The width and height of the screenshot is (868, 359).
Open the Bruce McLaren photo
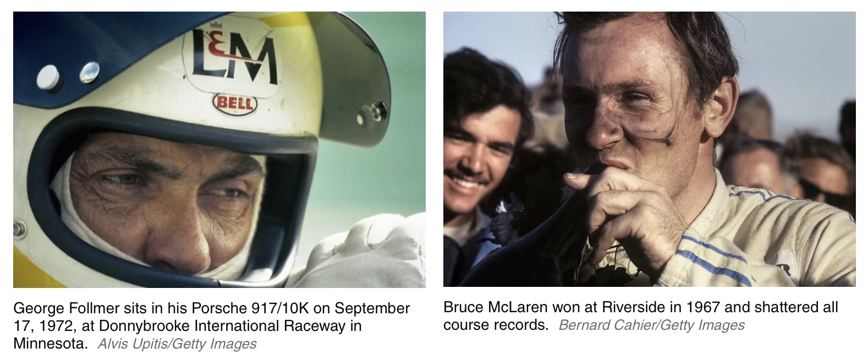click(x=649, y=149)
